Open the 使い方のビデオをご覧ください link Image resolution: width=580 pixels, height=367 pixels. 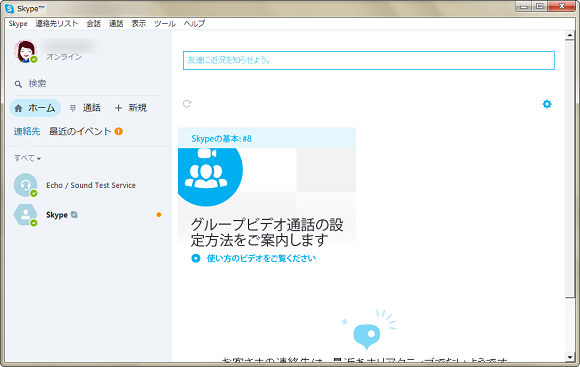coord(261,258)
